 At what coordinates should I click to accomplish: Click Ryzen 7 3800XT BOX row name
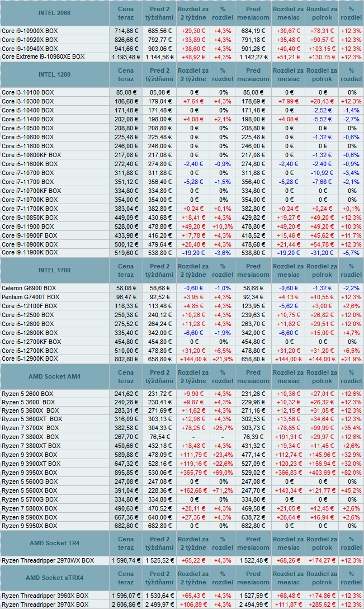(x=31, y=446)
